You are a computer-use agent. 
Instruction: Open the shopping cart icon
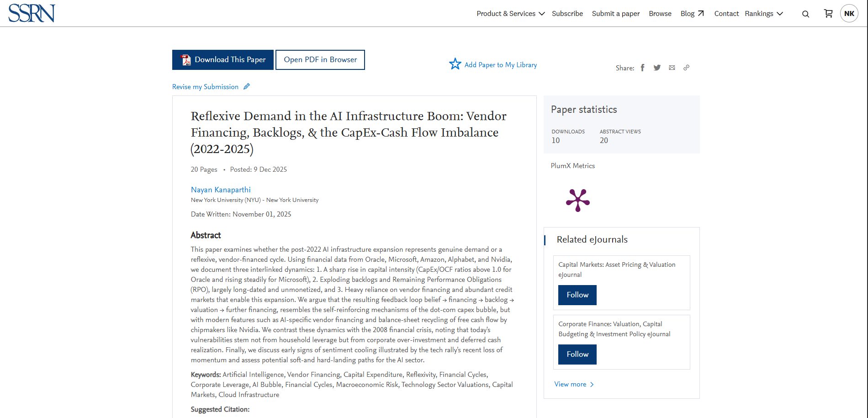(x=828, y=14)
